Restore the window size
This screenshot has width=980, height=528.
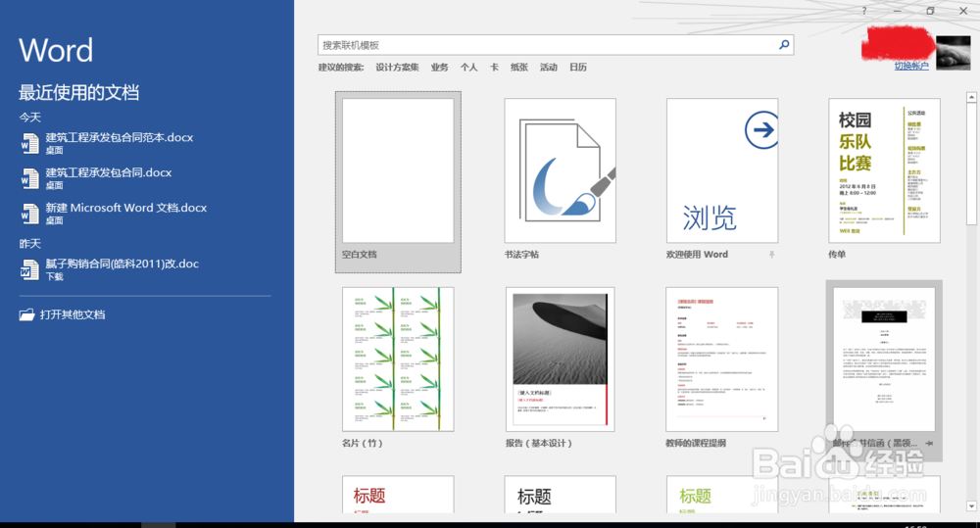[930, 11]
